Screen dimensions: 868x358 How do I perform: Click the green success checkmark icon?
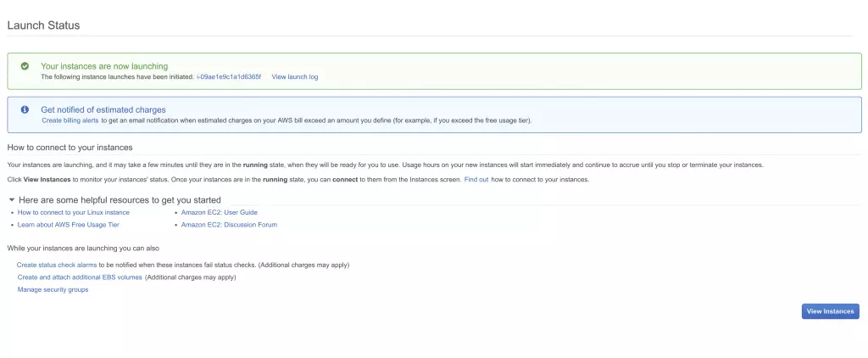click(25, 66)
